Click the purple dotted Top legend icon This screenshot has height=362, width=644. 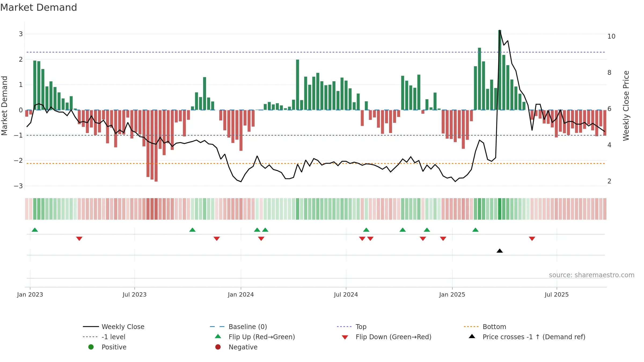[x=344, y=327]
